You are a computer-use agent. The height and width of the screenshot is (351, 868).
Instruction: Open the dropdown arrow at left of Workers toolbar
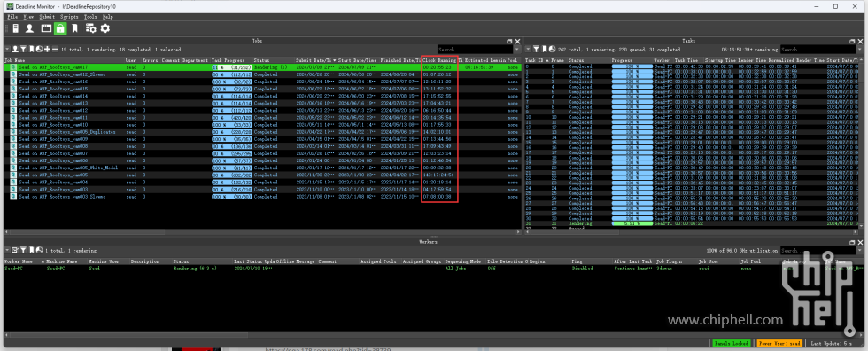(x=7, y=250)
